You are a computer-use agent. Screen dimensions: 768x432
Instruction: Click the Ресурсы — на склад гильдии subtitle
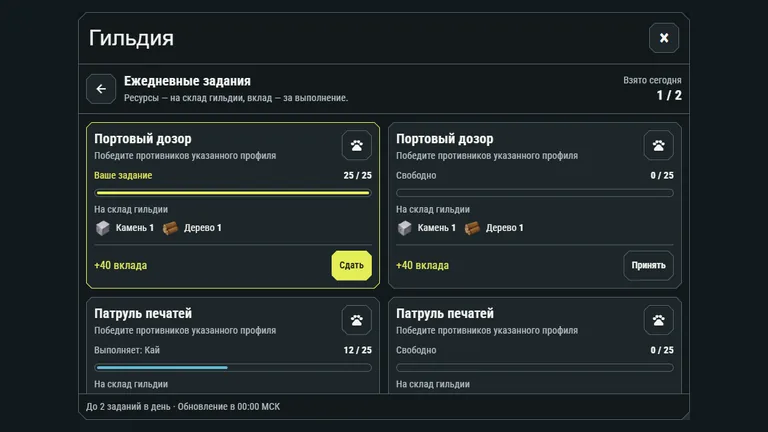236,98
